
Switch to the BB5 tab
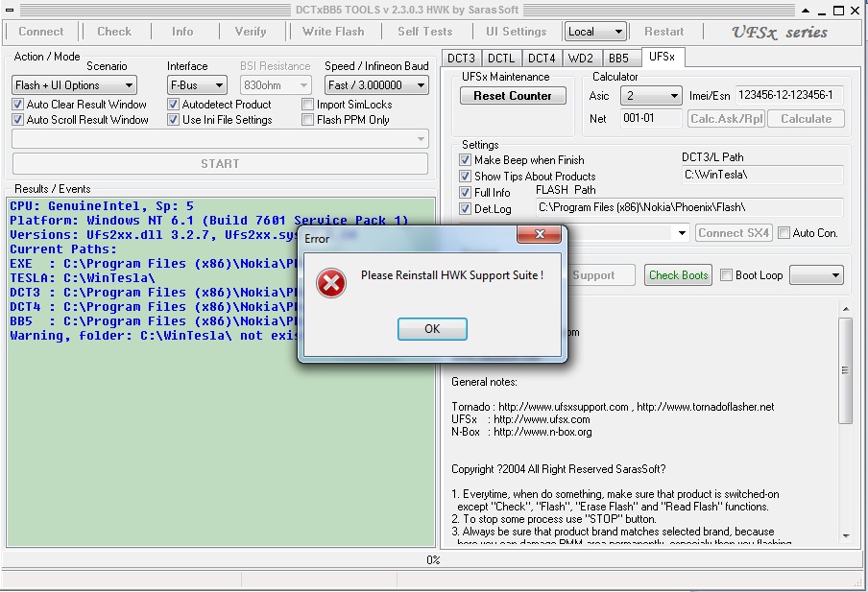[x=619, y=59]
